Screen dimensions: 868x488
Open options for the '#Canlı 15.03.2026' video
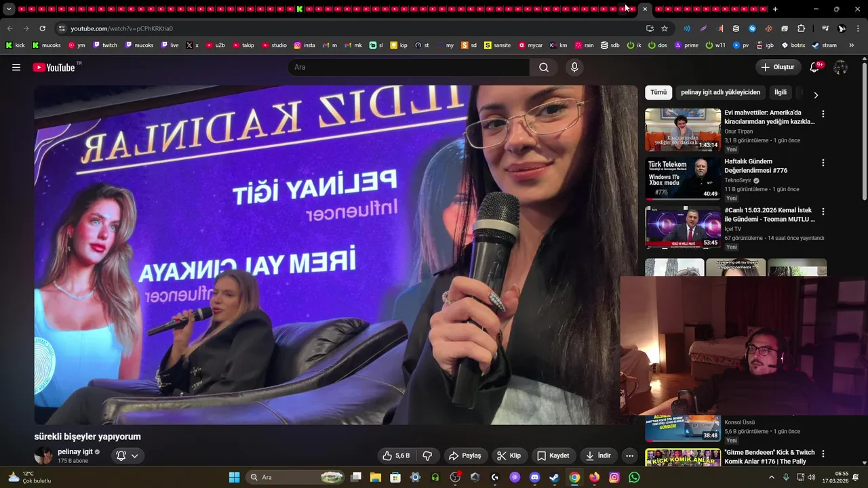[x=823, y=211]
